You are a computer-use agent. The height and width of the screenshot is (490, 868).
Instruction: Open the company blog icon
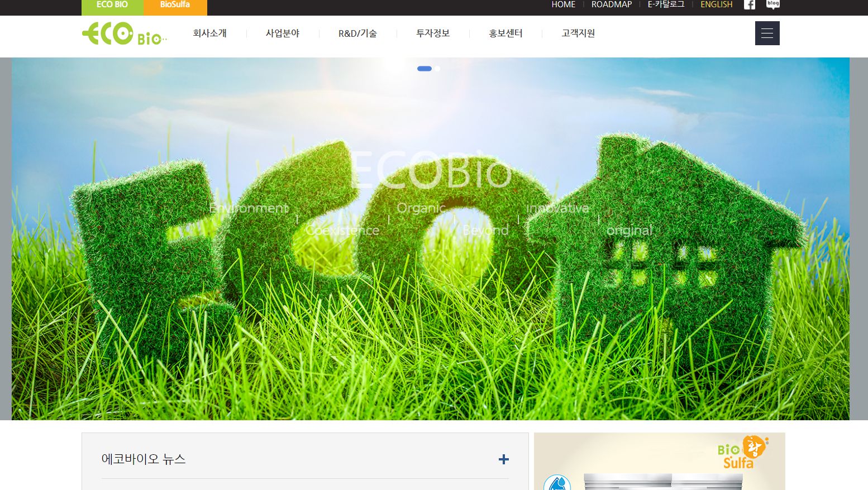(x=772, y=4)
